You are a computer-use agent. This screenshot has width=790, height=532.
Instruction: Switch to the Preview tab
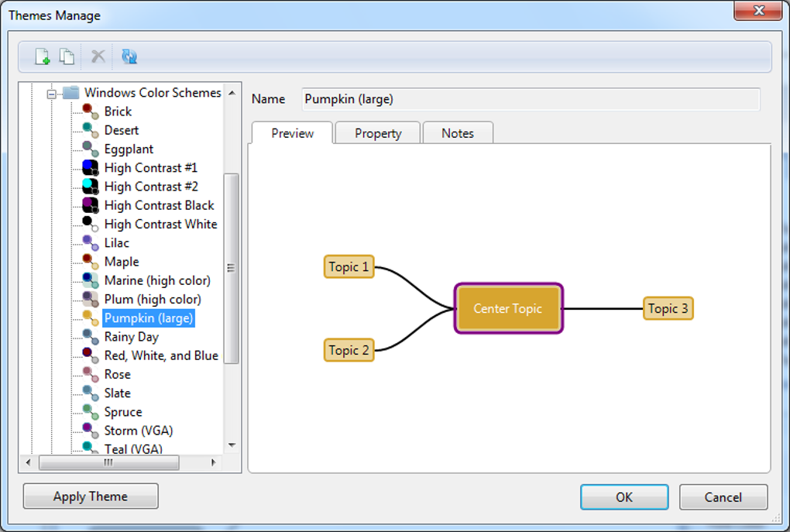(x=292, y=133)
